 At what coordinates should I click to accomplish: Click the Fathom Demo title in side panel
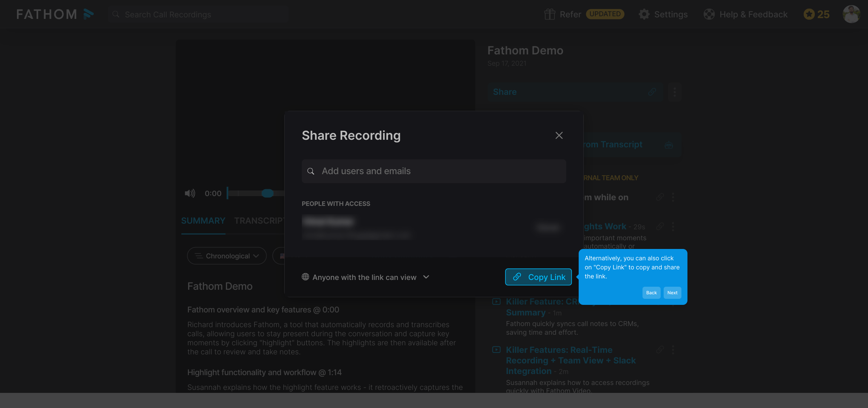click(x=525, y=50)
